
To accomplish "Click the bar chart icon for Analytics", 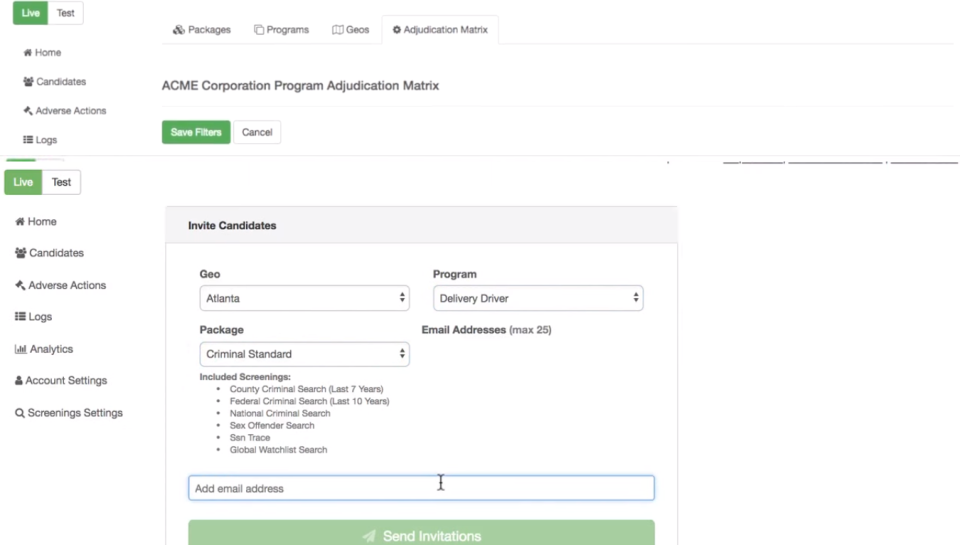I will 21,349.
